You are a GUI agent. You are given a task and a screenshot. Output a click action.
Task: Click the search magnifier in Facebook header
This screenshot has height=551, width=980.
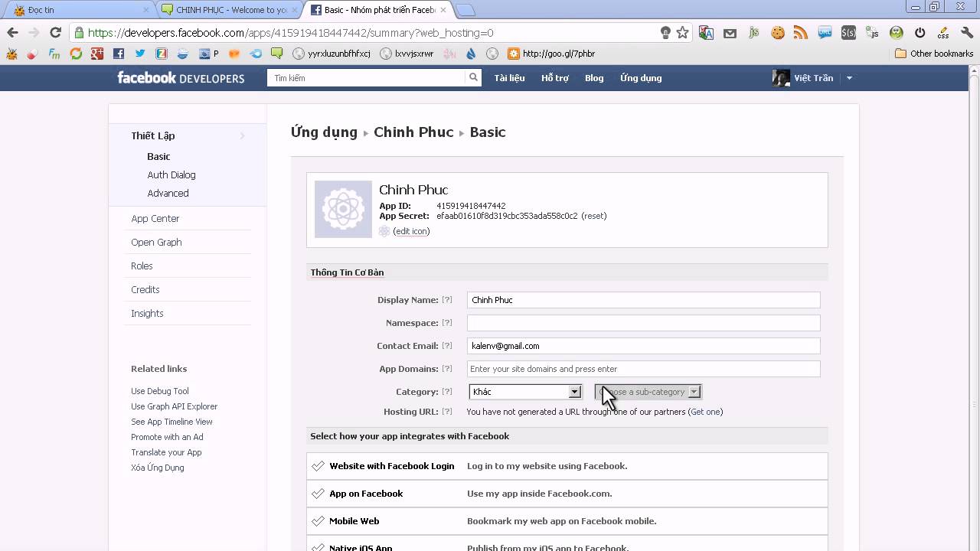(473, 77)
